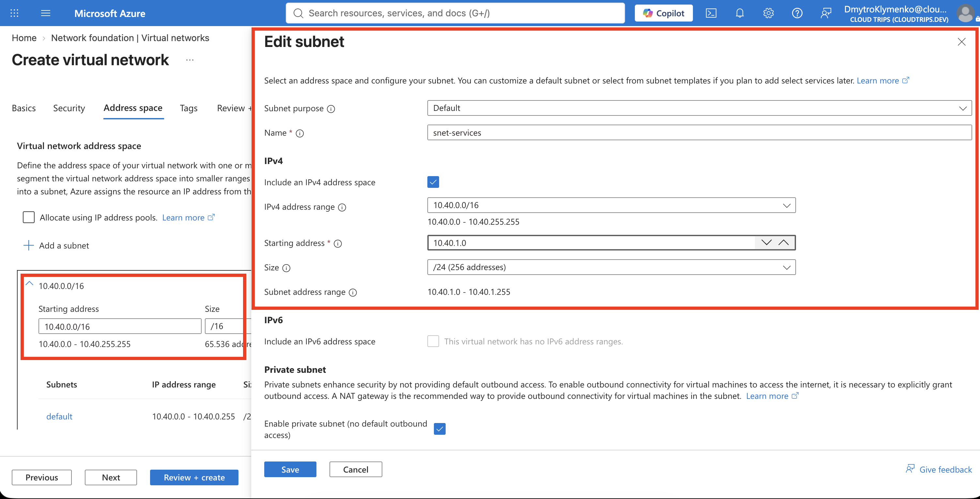Screen dimensions: 980x499
Task: Click the user account avatar
Action: point(966,13)
